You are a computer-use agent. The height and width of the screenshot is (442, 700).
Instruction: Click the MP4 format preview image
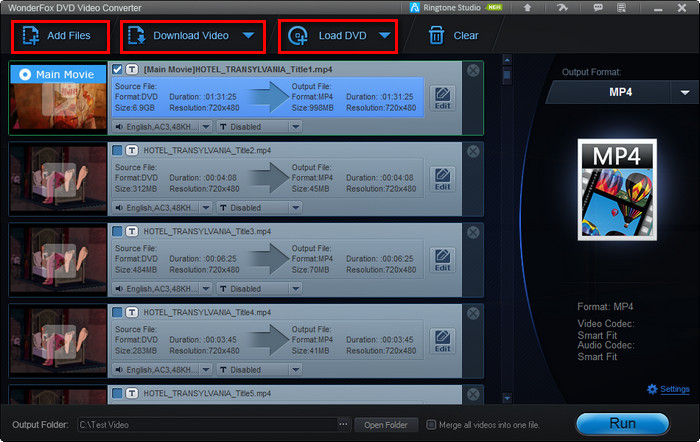[x=617, y=189]
